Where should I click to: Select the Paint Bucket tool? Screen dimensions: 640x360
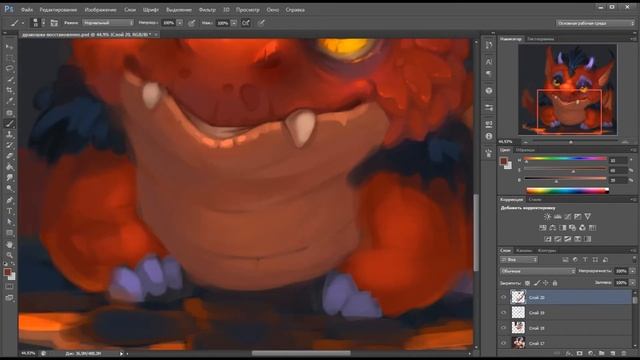point(9,167)
